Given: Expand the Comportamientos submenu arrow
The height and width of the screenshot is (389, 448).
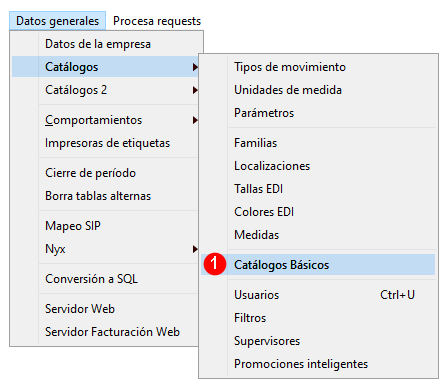Looking at the screenshot, I should point(195,120).
